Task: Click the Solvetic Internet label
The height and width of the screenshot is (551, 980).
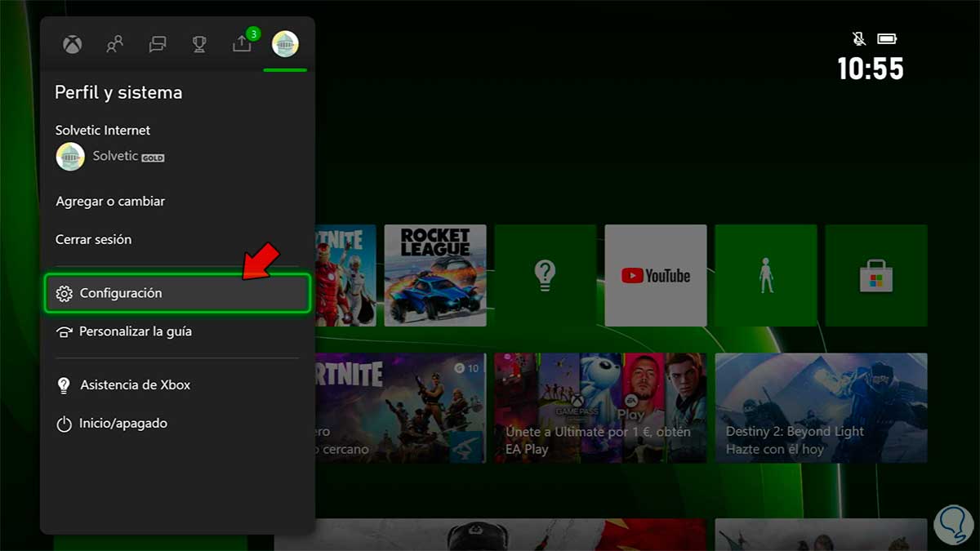Action: (x=103, y=130)
